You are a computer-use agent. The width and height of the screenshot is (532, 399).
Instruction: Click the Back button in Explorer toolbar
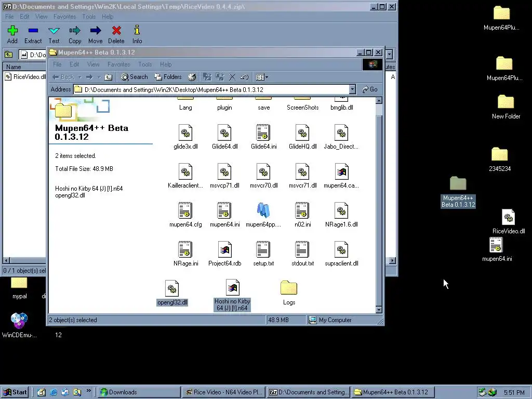63,77
